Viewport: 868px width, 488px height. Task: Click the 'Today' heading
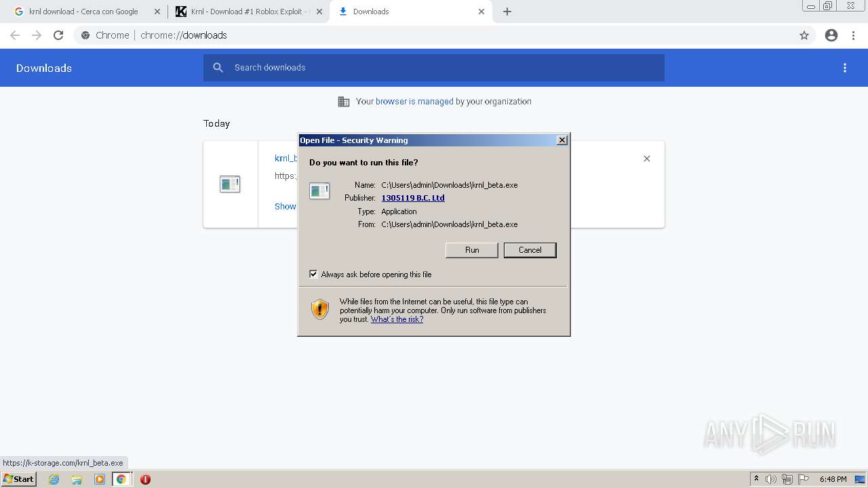217,123
